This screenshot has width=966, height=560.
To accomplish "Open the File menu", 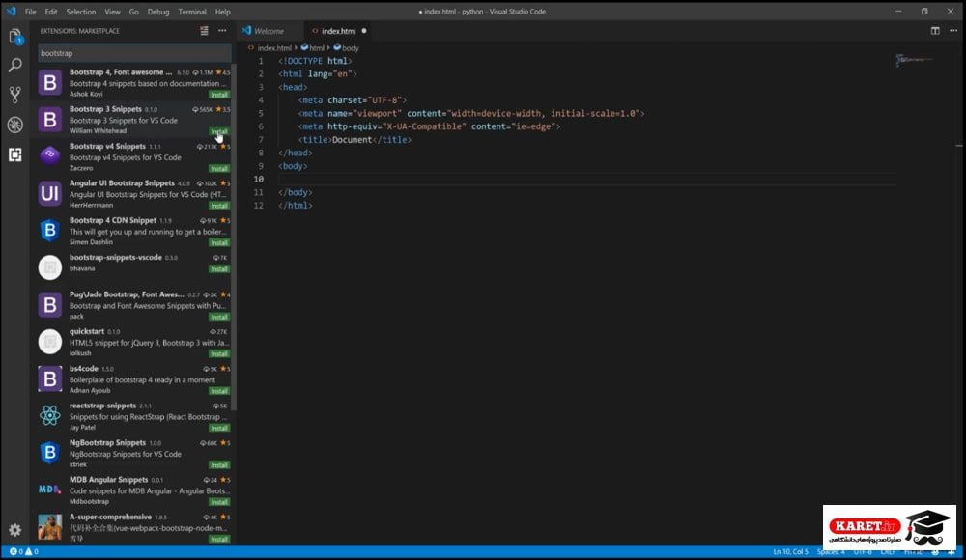I will pos(30,12).
